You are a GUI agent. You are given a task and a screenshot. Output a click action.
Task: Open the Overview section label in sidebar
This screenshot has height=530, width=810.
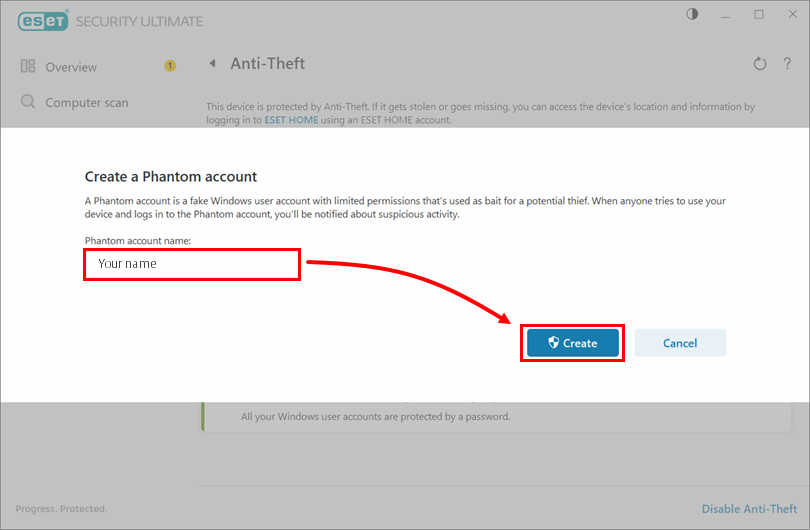pos(71,67)
